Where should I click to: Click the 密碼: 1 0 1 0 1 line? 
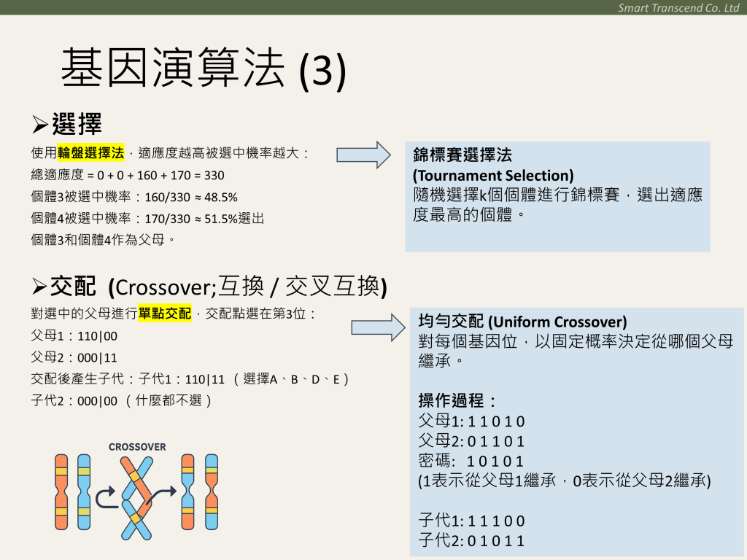471,460
